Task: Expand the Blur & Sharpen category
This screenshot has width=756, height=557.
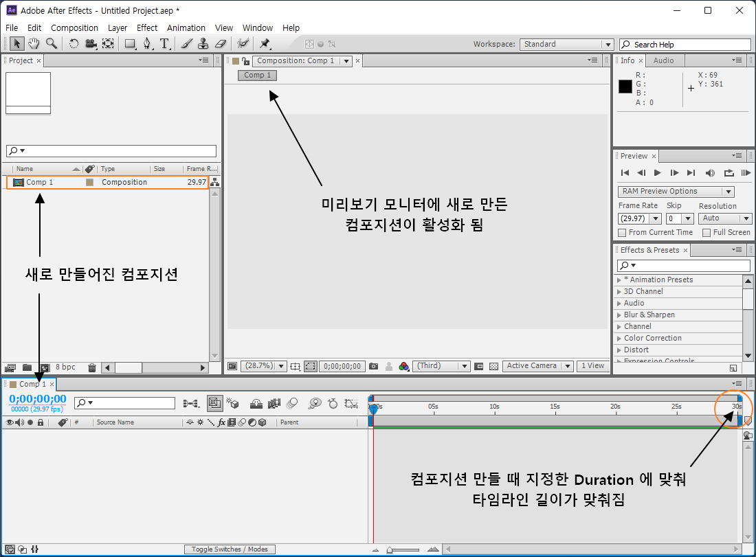Action: click(619, 315)
